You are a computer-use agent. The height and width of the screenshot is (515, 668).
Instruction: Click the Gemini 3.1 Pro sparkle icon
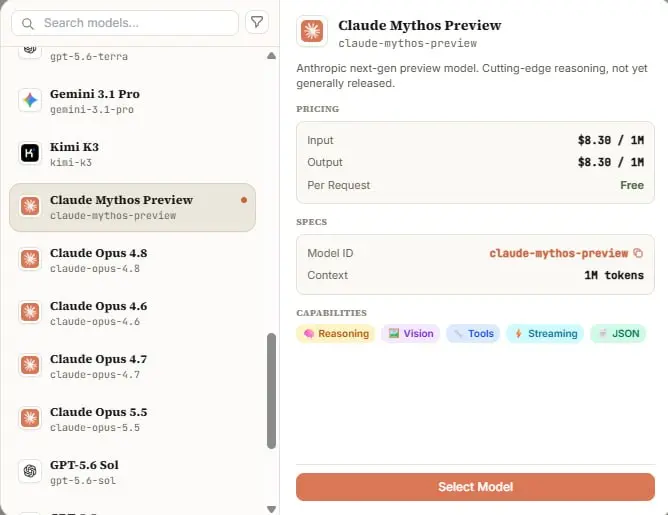click(30, 101)
